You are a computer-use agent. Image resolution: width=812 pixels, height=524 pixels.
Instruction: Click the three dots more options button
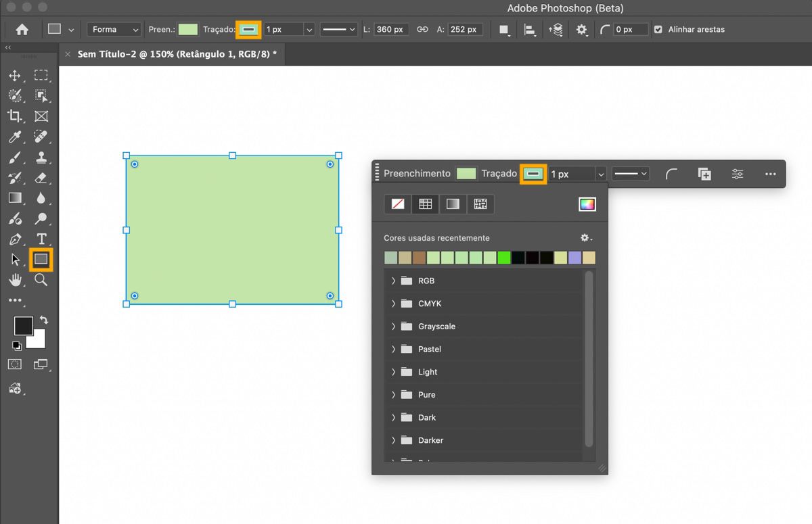pyautogui.click(x=770, y=174)
